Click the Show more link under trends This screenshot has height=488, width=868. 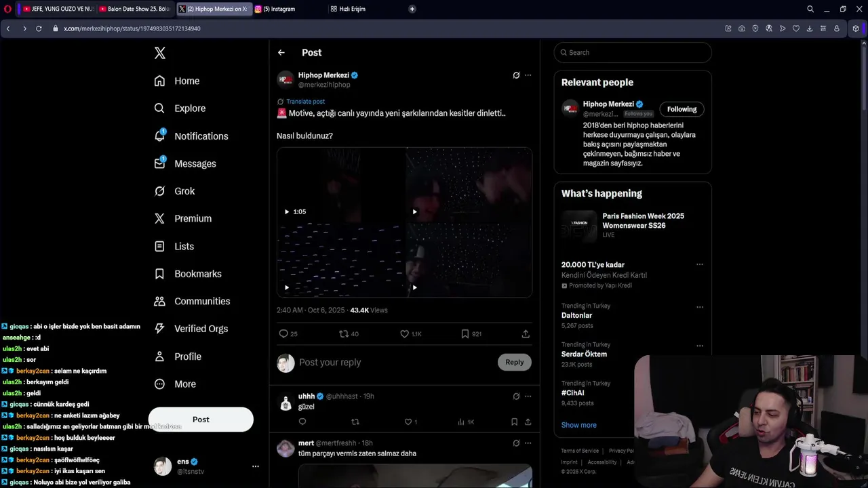(579, 425)
